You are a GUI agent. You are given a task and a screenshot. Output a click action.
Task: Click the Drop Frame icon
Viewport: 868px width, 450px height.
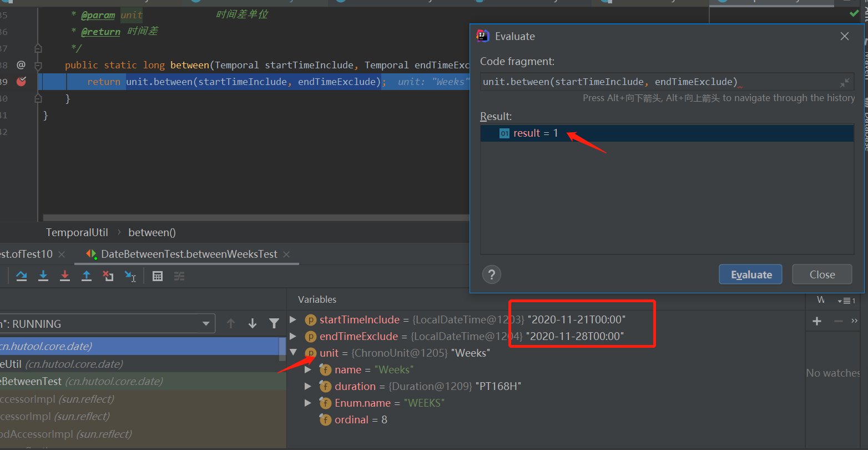pos(108,276)
